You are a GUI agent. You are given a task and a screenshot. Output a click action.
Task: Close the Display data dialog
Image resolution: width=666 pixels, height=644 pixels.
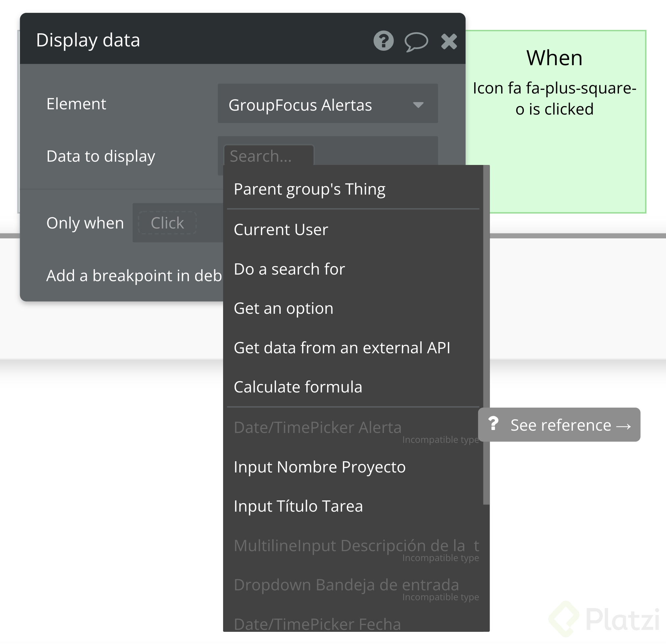point(449,41)
